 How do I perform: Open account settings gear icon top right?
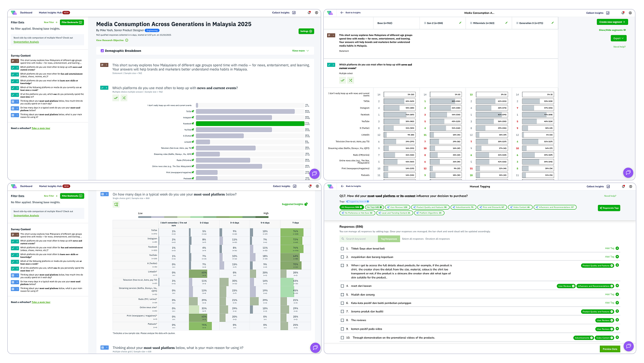(317, 12)
